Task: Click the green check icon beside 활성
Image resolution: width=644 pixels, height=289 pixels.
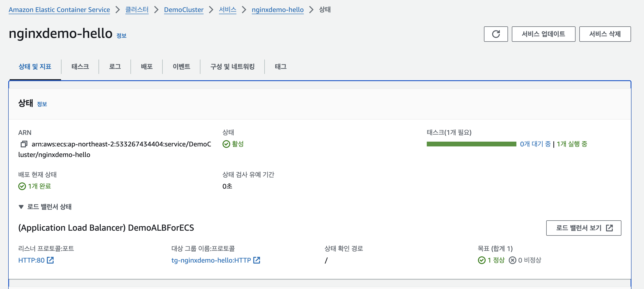Action: point(226,144)
